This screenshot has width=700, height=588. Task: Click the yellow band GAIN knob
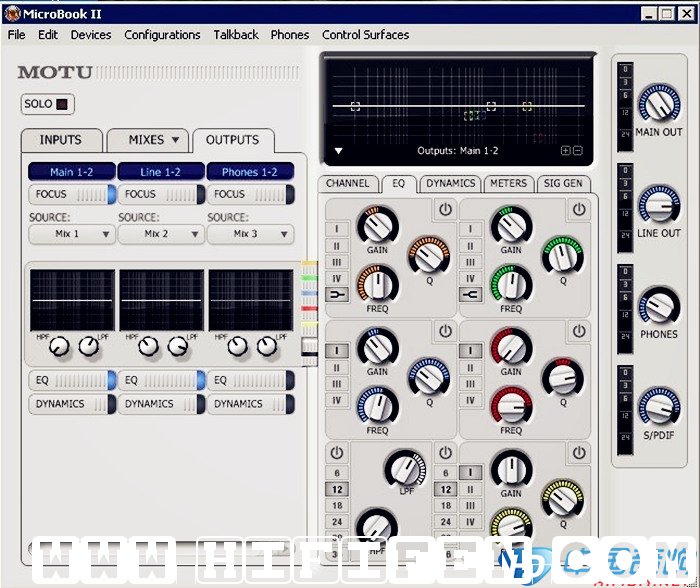click(511, 469)
